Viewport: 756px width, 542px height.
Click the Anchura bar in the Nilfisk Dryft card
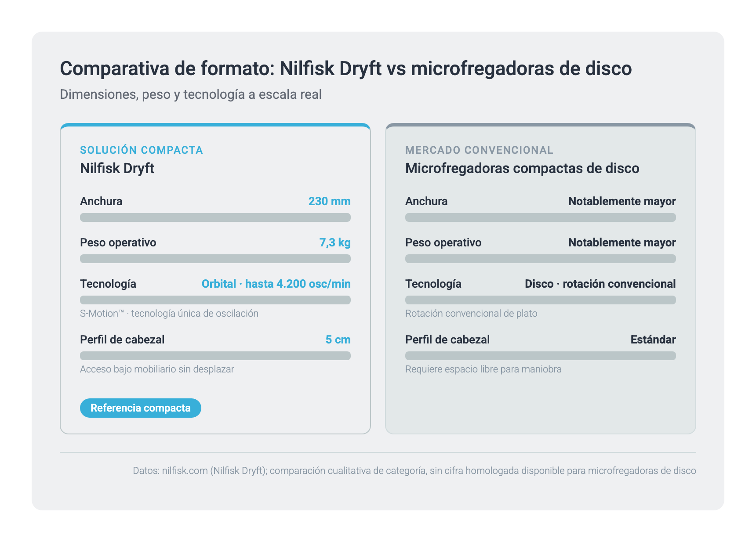coord(215,217)
